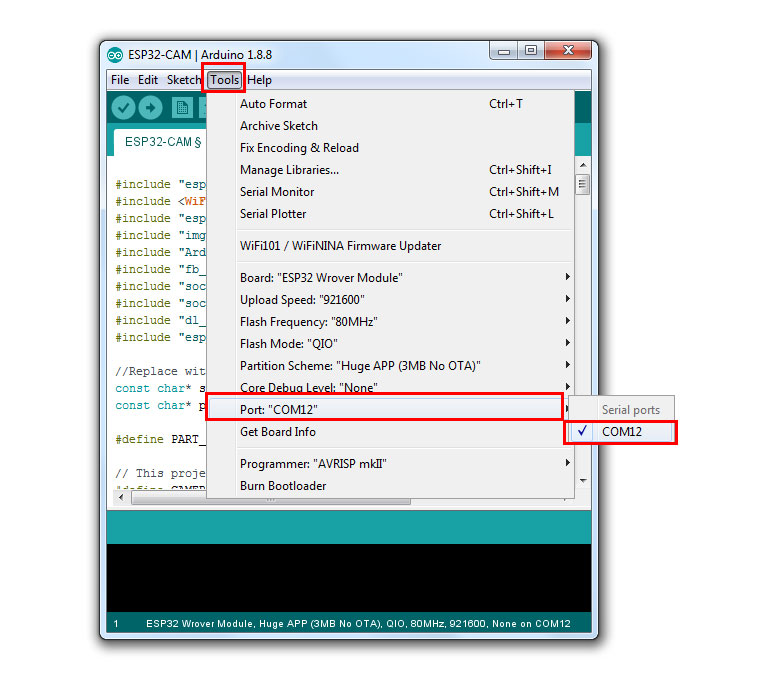760x678 pixels.
Task: Expand Upload Speed "921600" submenu
Action: (390, 300)
